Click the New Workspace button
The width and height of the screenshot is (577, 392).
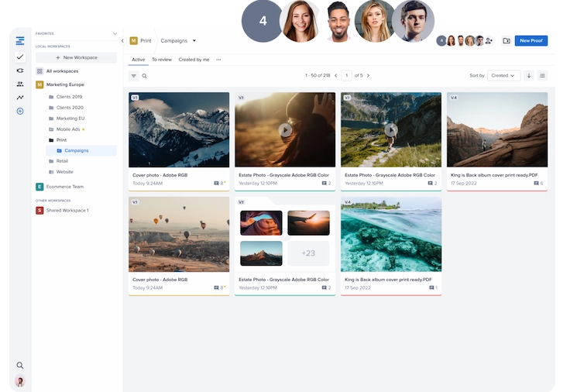(76, 58)
